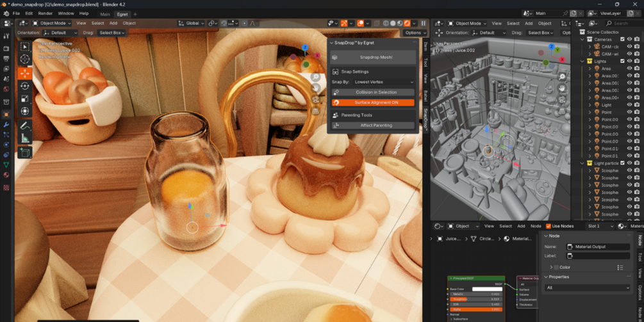
Task: Toggle the Use Nodes checkbox
Action: [549, 226]
